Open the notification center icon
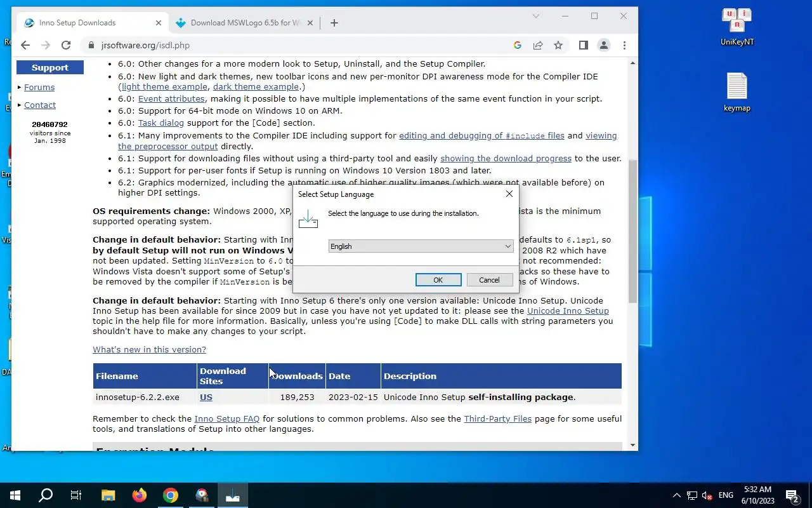Screen dimensions: 812x508 (x=792, y=495)
